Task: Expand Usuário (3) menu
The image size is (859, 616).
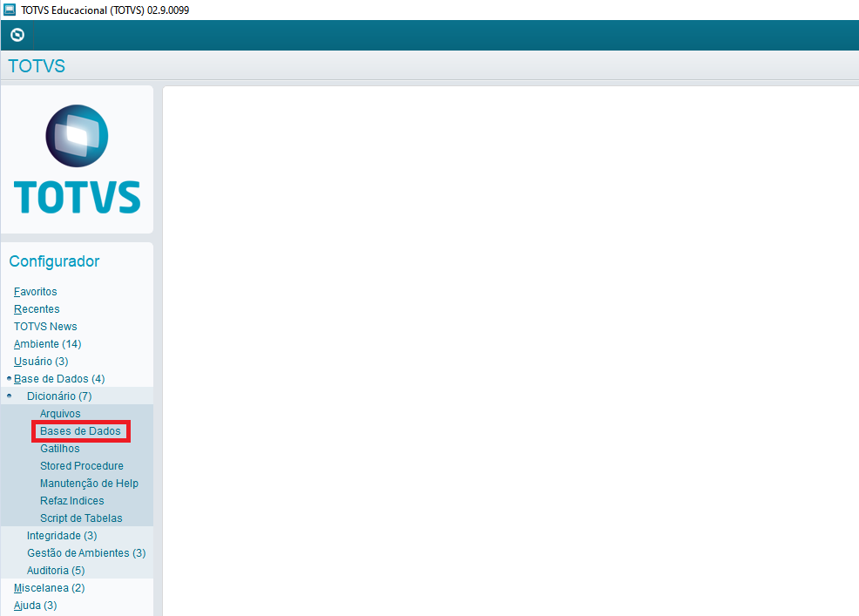Action: 41,362
